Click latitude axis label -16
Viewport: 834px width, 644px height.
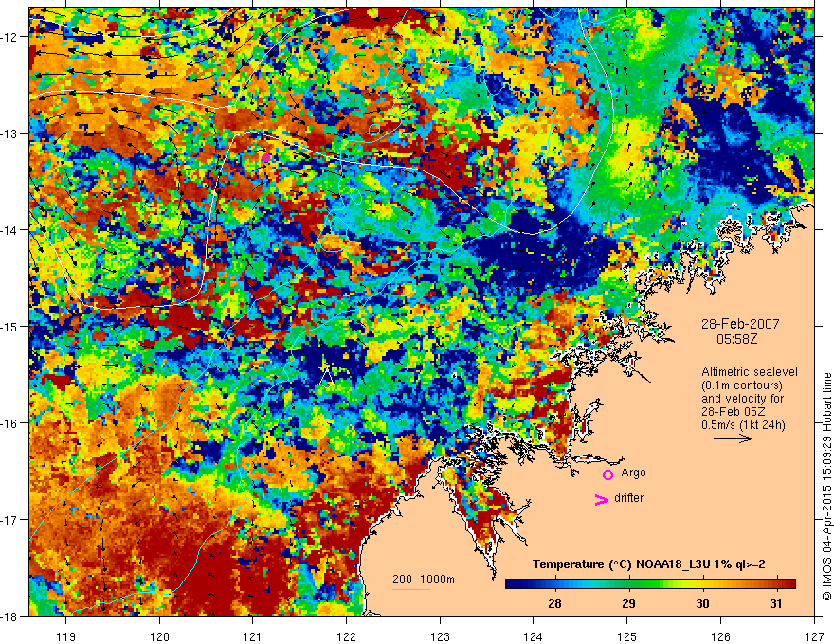click(x=9, y=423)
